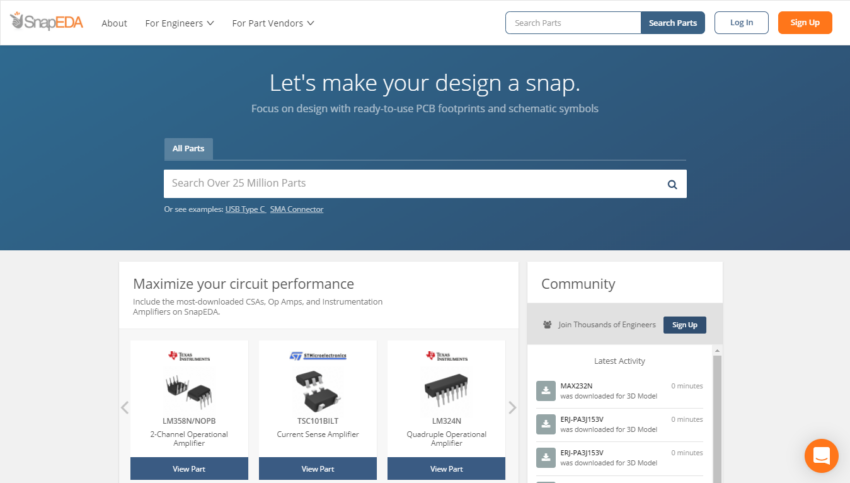
Task: Select the All Parts tab
Action: click(188, 149)
